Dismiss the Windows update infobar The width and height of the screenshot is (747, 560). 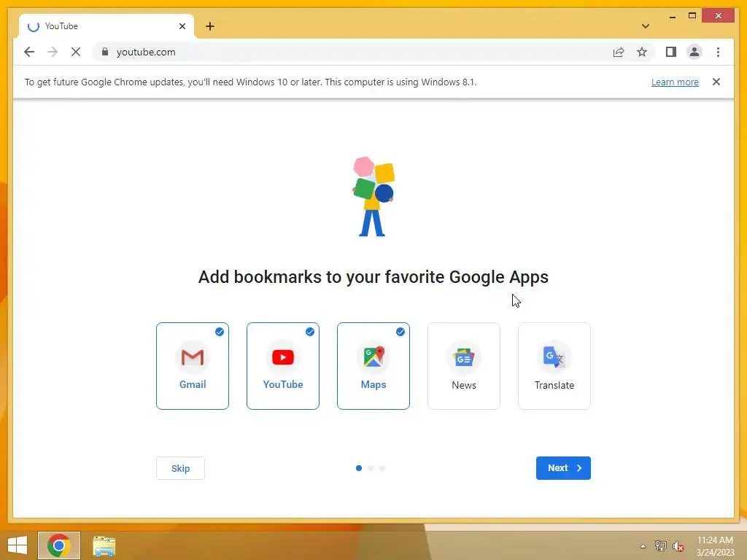[x=716, y=82]
